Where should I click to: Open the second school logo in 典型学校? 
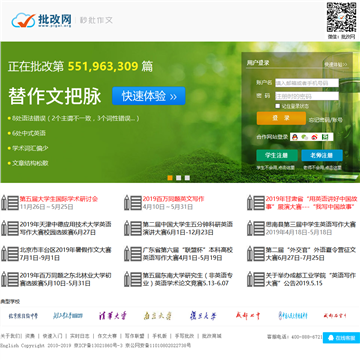point(68,315)
